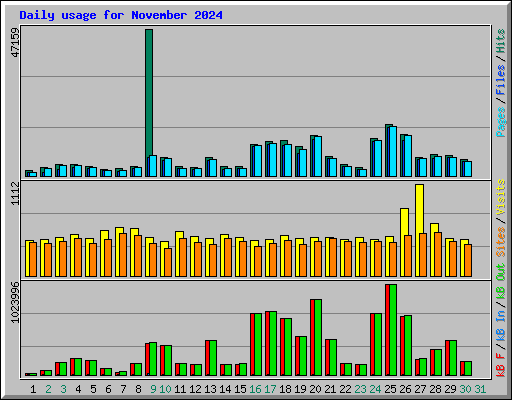Click day label 29 on the axis
Screen dimensions: 512x400
450,389
